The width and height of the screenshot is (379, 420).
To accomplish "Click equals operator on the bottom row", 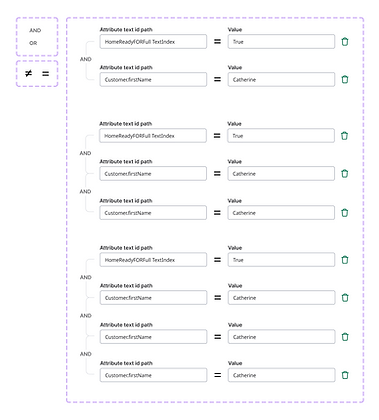I will point(218,375).
